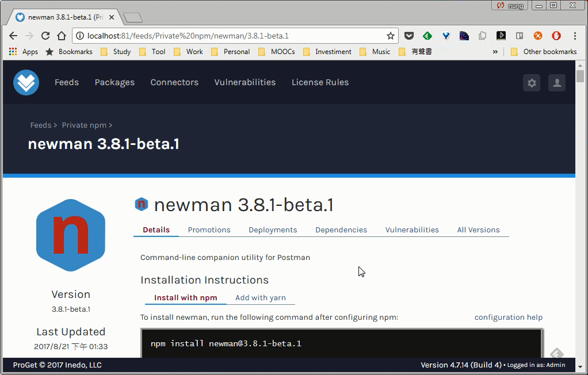Go to Packages in the navigation
588x375 pixels.
click(x=114, y=82)
